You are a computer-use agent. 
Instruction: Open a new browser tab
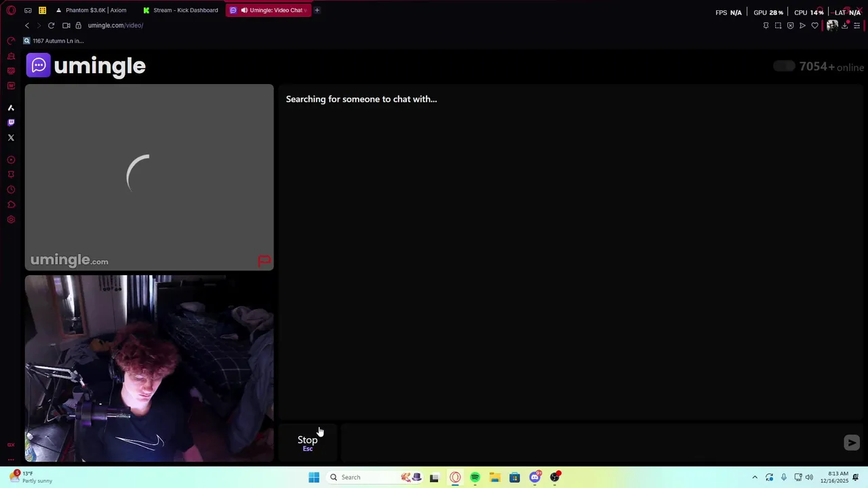pos(317,10)
